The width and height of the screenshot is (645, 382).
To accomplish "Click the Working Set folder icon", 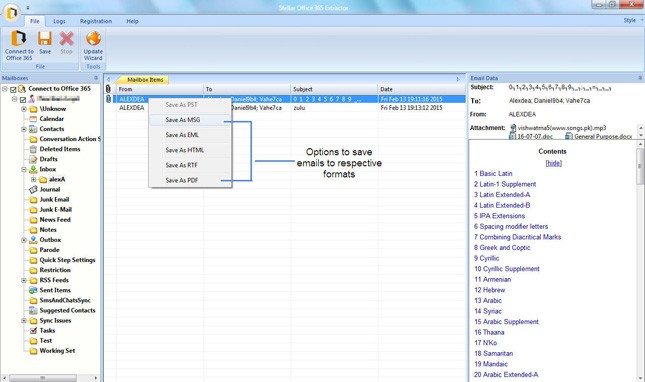I will point(33,351).
